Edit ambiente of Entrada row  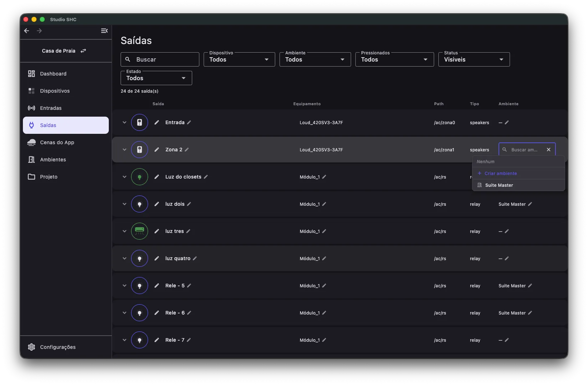pyautogui.click(x=507, y=122)
